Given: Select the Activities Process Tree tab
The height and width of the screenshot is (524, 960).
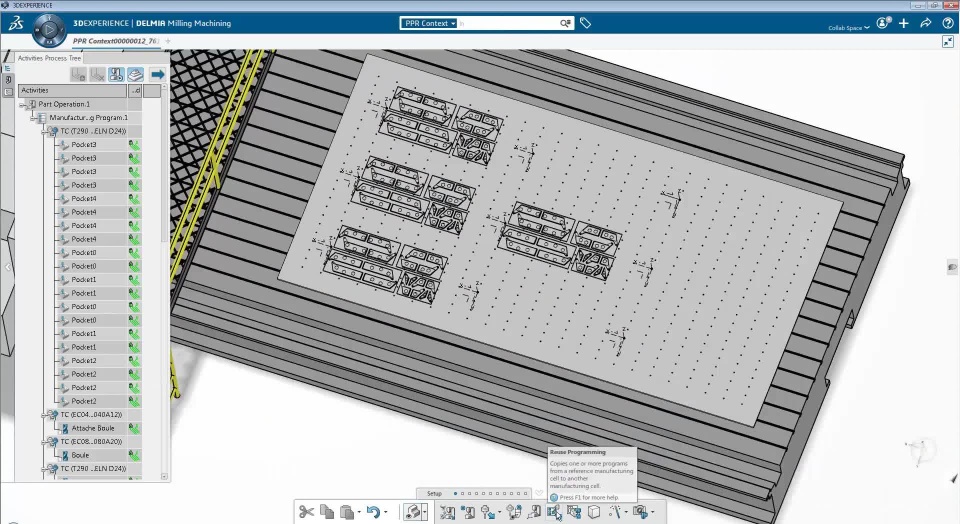Looking at the screenshot, I should tap(49, 58).
